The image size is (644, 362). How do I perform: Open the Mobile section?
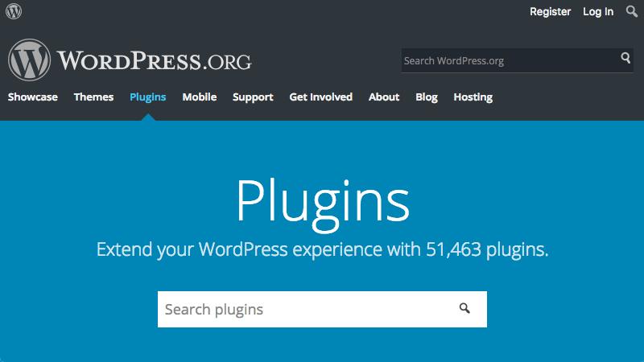click(199, 97)
